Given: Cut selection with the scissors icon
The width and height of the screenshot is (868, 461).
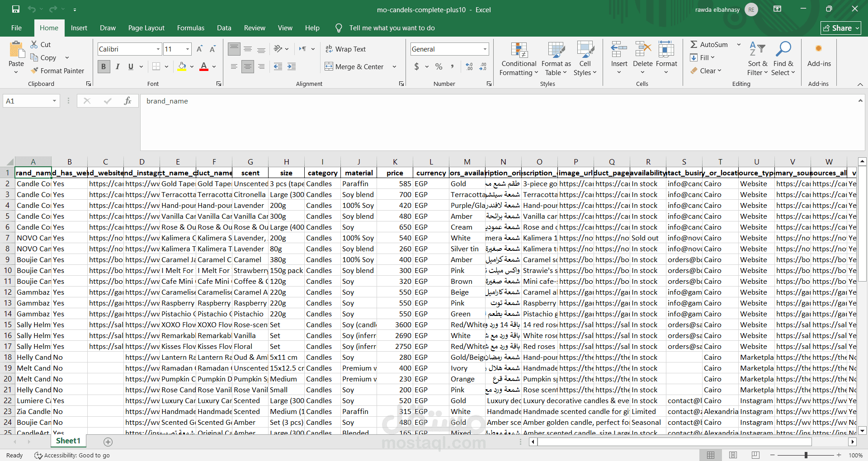Looking at the screenshot, I should pos(34,44).
